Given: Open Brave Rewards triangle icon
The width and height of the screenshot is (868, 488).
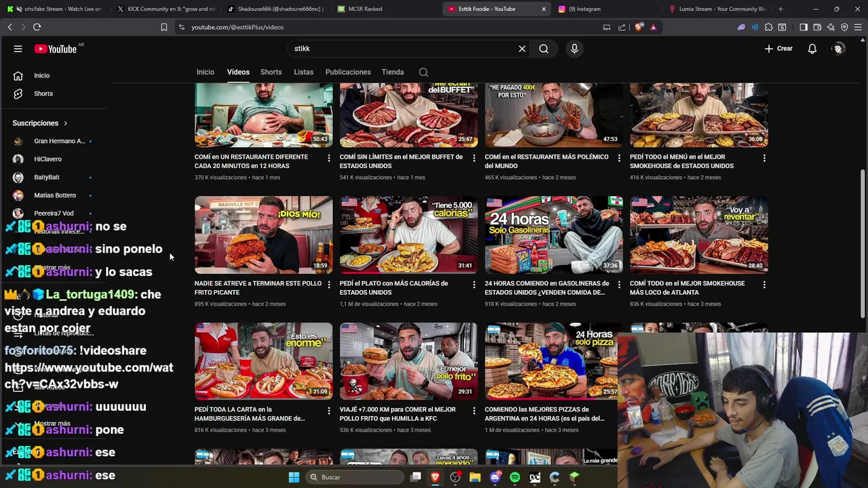Looking at the screenshot, I should click(x=653, y=27).
